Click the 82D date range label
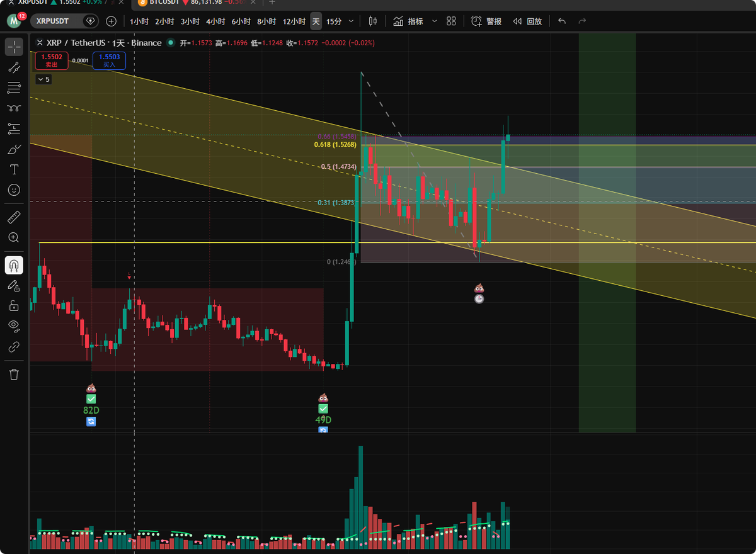The width and height of the screenshot is (756, 554). click(x=91, y=410)
